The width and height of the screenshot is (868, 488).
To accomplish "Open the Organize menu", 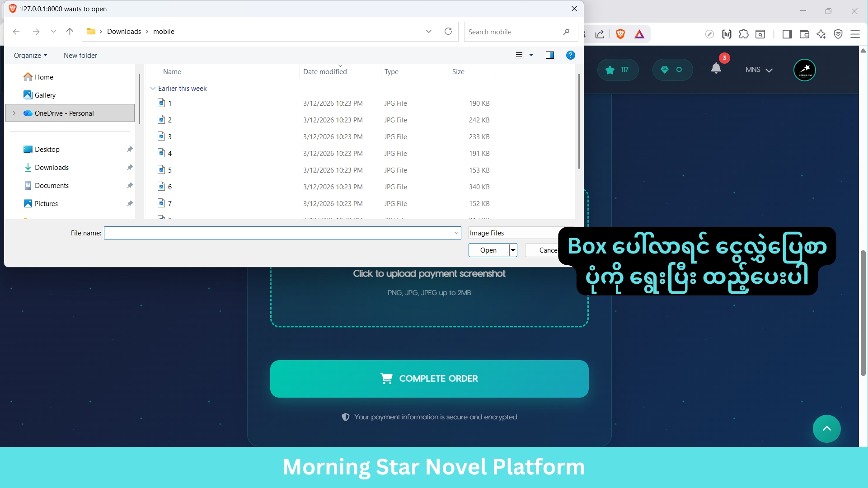I will coord(30,55).
